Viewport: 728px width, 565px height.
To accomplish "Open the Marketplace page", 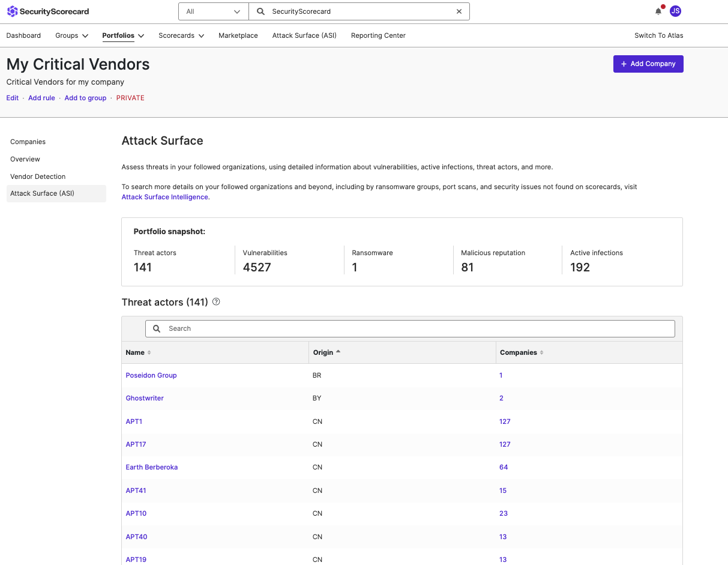I will (x=238, y=35).
